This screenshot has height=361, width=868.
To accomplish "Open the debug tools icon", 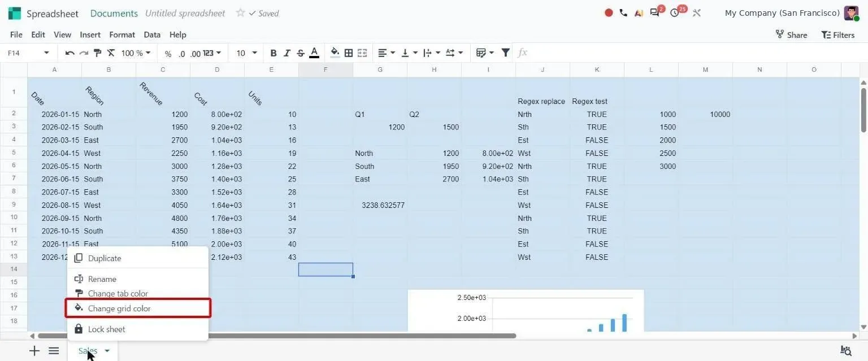I will [x=697, y=12].
